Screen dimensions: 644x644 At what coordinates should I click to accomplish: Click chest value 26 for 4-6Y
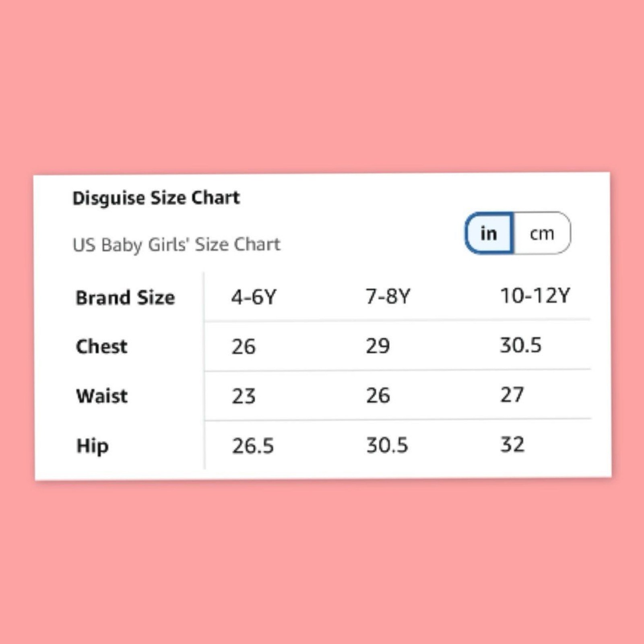tap(244, 347)
